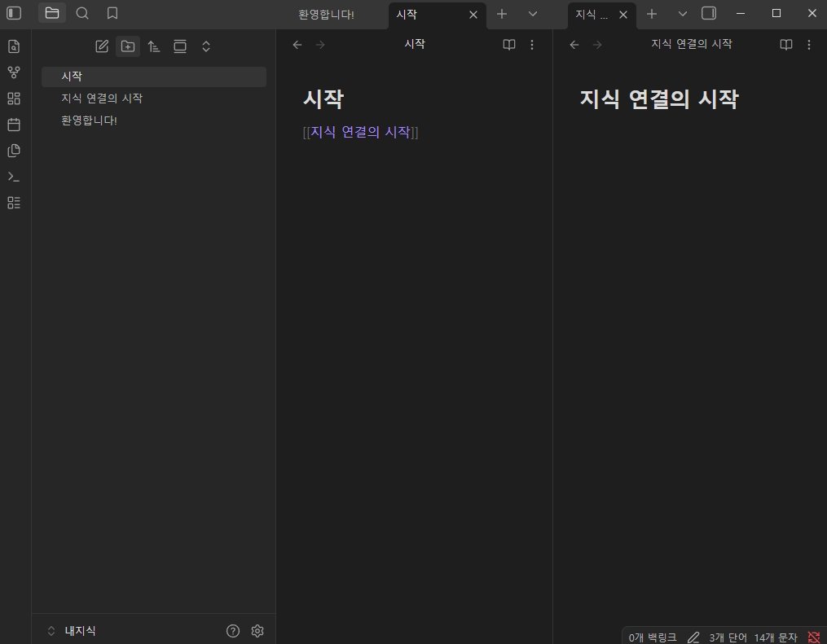Follow the [[지식 연결의 시작]] wiki link

coord(360,132)
